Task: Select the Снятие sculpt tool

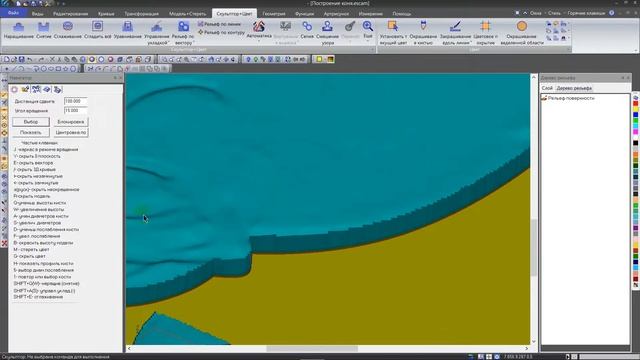Action: pyautogui.click(x=44, y=30)
